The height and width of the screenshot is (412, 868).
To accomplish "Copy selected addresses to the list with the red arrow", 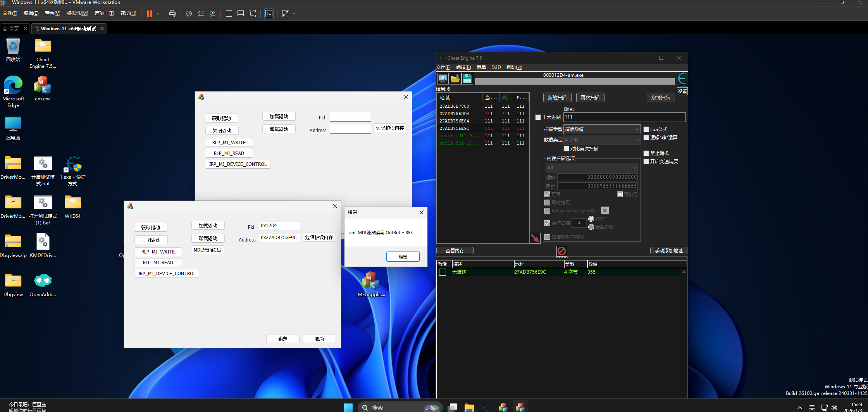I will pyautogui.click(x=535, y=238).
